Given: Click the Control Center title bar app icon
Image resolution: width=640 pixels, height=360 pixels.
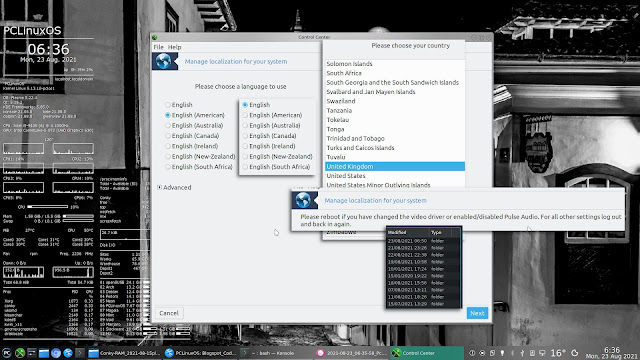Looking at the screenshot, I should point(155,37).
